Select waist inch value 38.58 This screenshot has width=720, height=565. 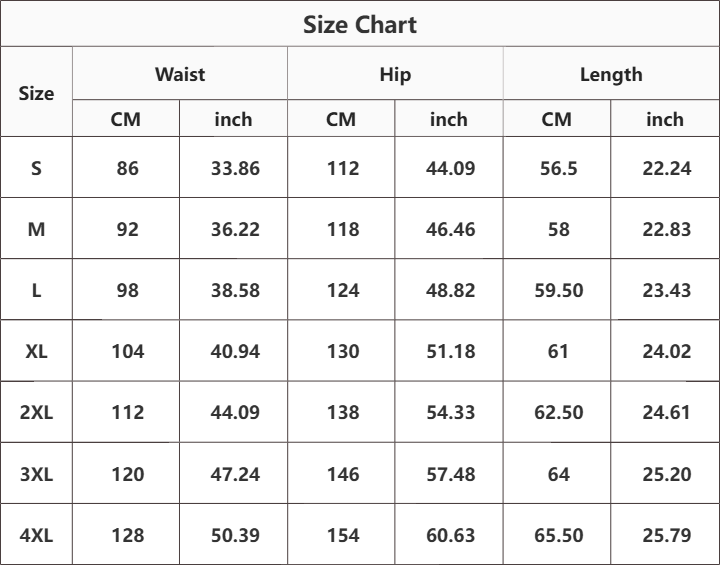[x=235, y=290]
